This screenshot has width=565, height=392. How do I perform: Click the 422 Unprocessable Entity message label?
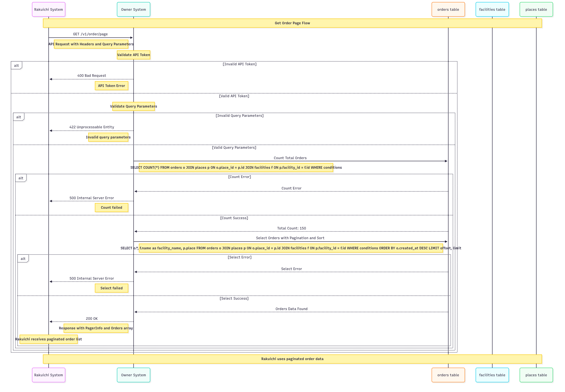[92, 127]
